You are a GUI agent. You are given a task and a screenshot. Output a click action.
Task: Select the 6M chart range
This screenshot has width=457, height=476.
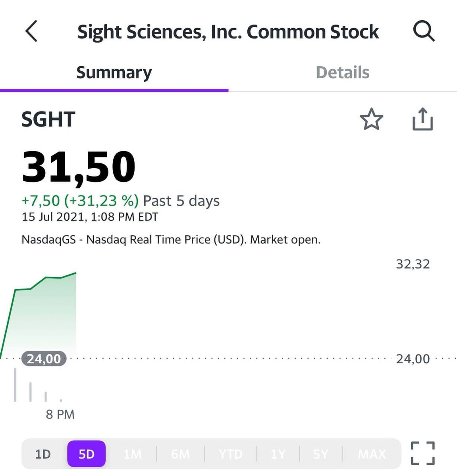180,454
